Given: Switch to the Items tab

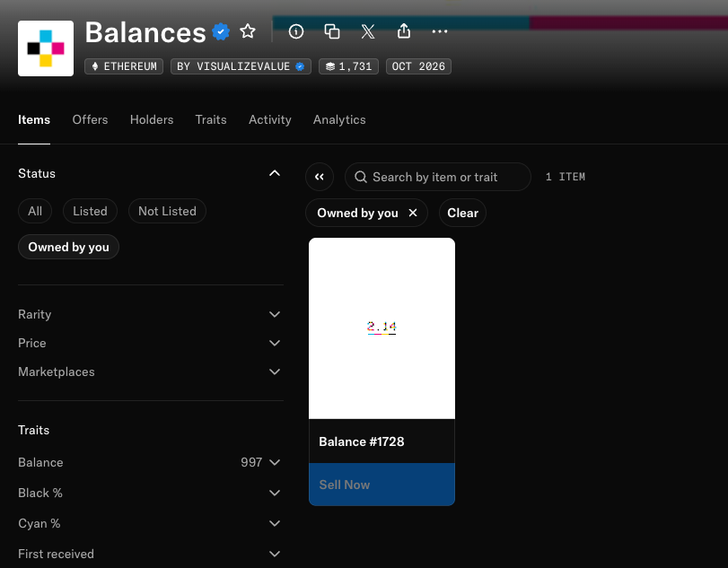Looking at the screenshot, I should [x=34, y=119].
